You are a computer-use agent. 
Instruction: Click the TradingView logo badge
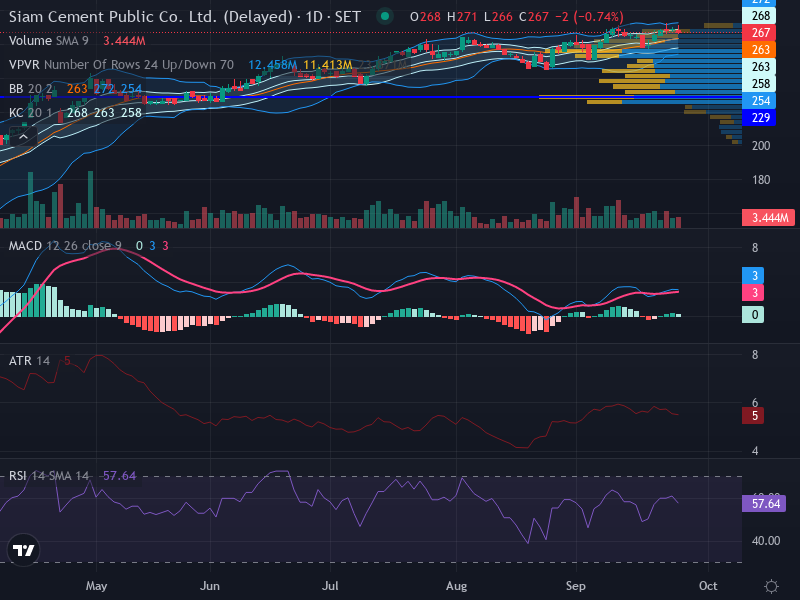(23, 550)
